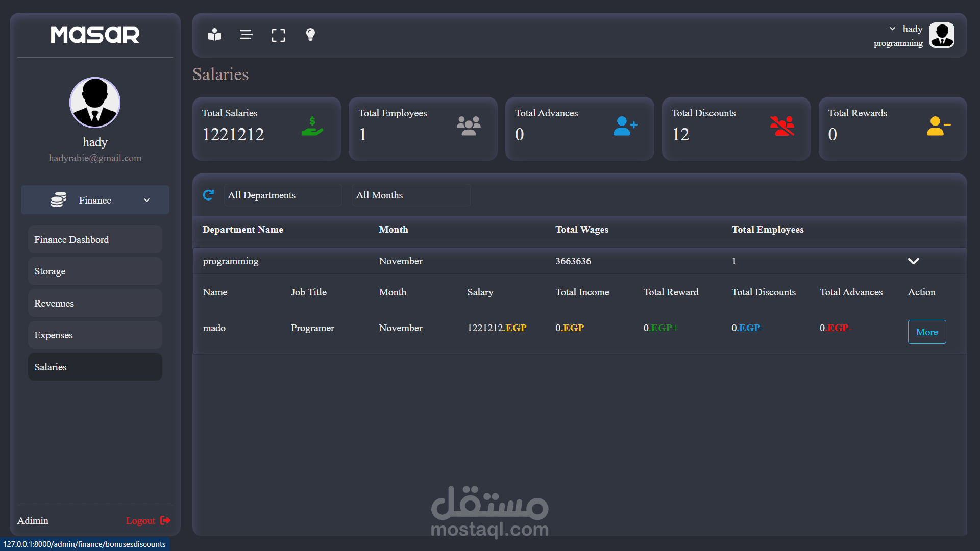Go to Expenses in the sidebar
The height and width of the screenshot is (551, 980).
[95, 335]
